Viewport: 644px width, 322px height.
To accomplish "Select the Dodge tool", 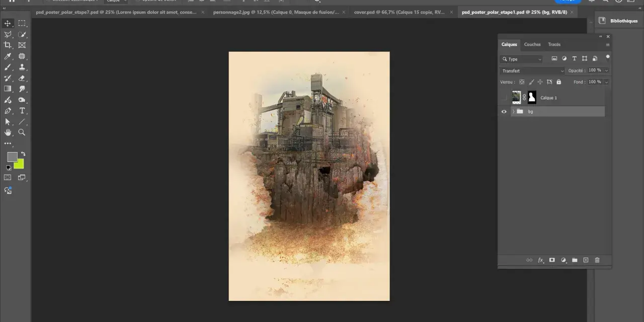I will click(x=22, y=100).
